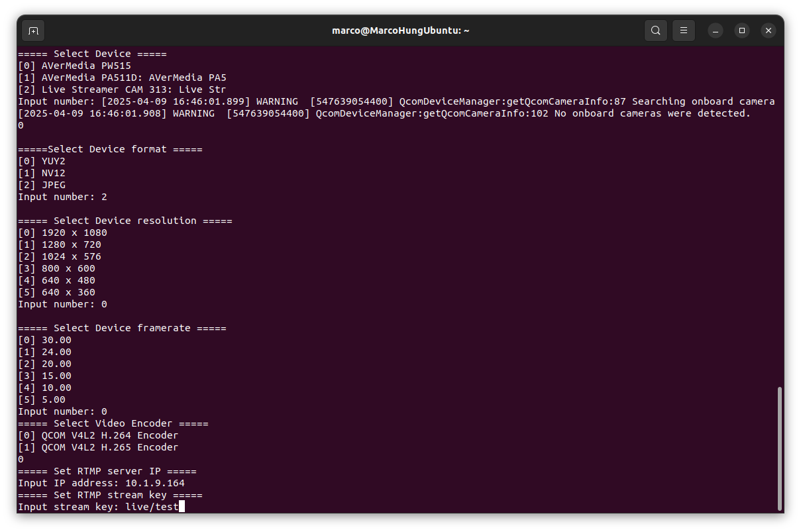Place cursor after the live/test stream key
This screenshot has width=801, height=532.
(181, 507)
